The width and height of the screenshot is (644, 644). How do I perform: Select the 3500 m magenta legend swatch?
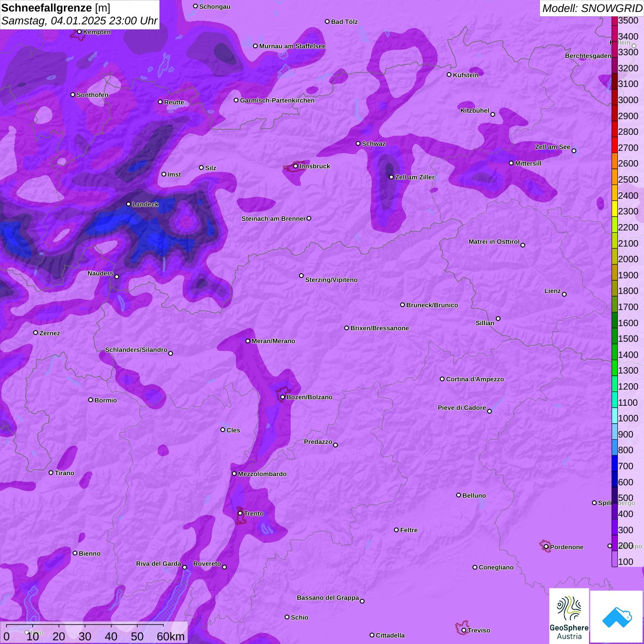click(615, 21)
